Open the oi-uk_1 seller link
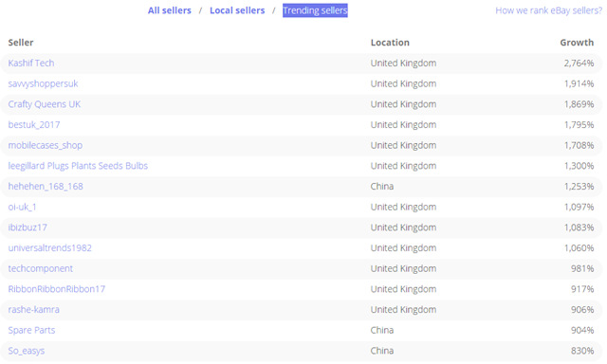 click(x=22, y=207)
